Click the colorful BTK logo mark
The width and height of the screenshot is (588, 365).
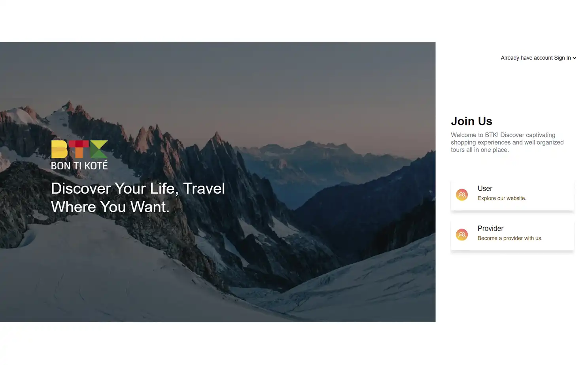79,149
